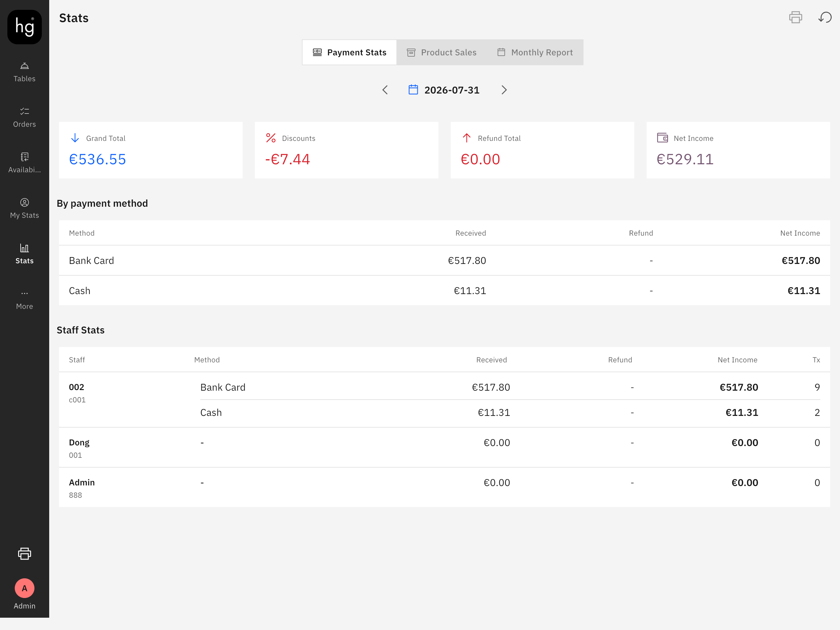Open the Availability sidebar item
This screenshot has height=630, width=840.
(24, 163)
